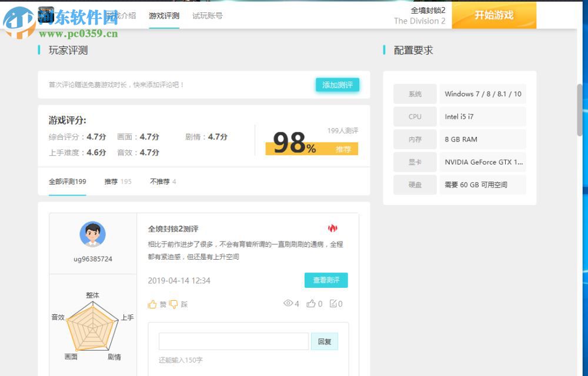Click the thumbs-up counter icon near the view count
Screen dimensions: 588x376
(312, 304)
